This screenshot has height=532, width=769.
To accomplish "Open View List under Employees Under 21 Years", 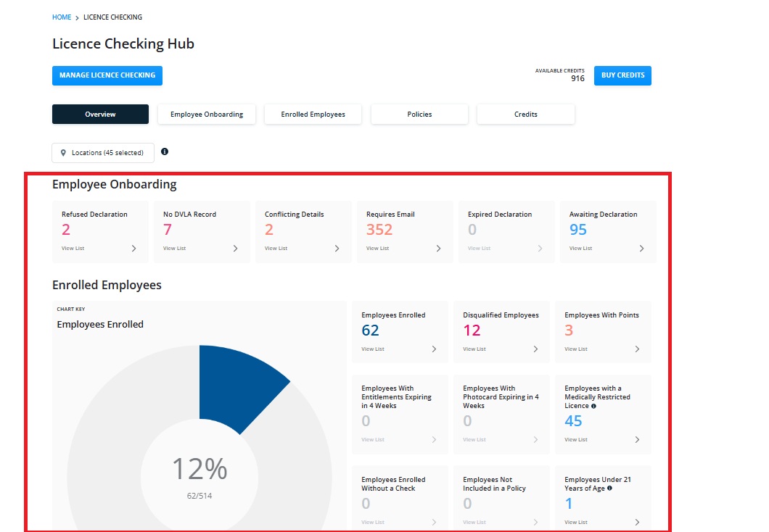I will 576,522.
